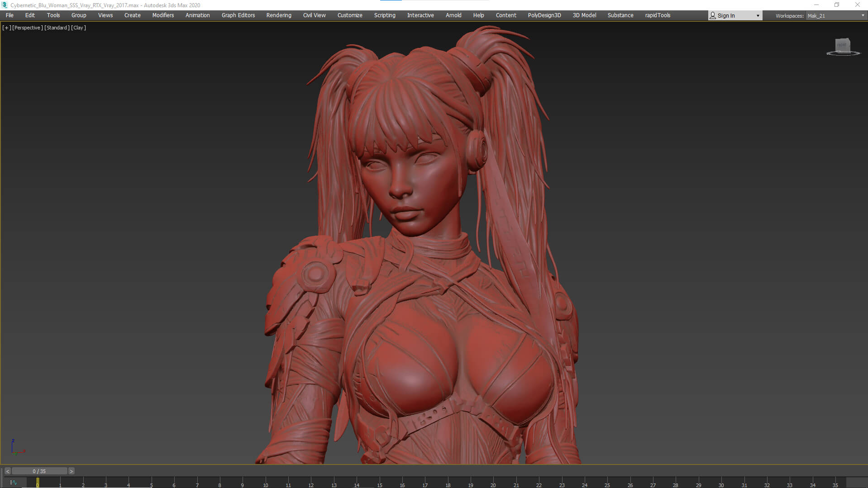The image size is (868, 488).
Task: Click the 3ds Max application icon in title bar
Action: [x=5, y=5]
